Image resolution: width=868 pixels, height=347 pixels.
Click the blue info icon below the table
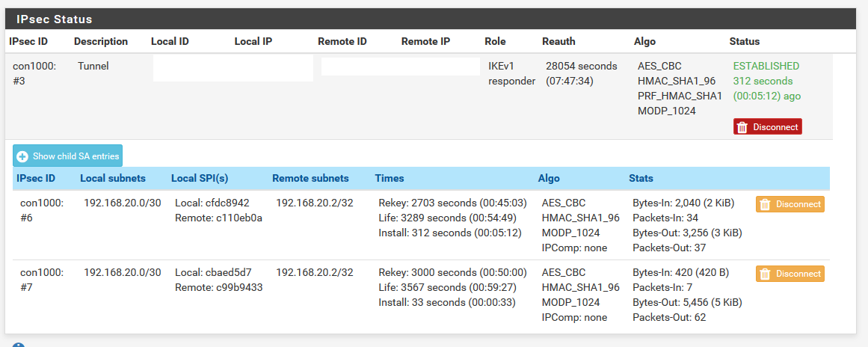[x=18, y=345]
